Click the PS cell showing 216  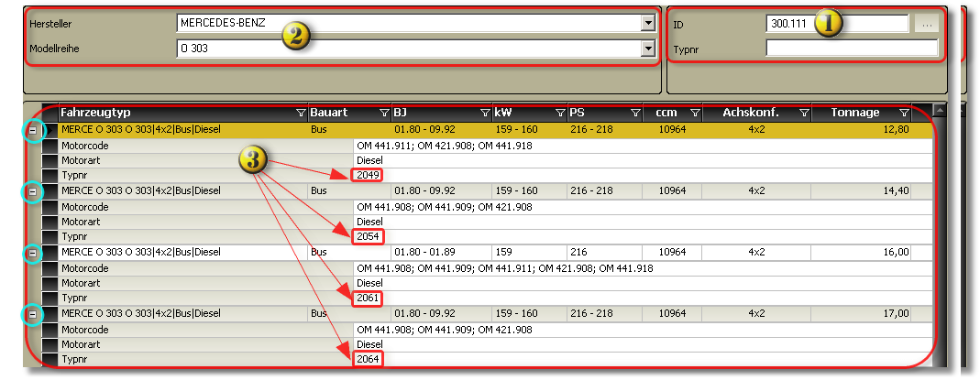coord(604,253)
